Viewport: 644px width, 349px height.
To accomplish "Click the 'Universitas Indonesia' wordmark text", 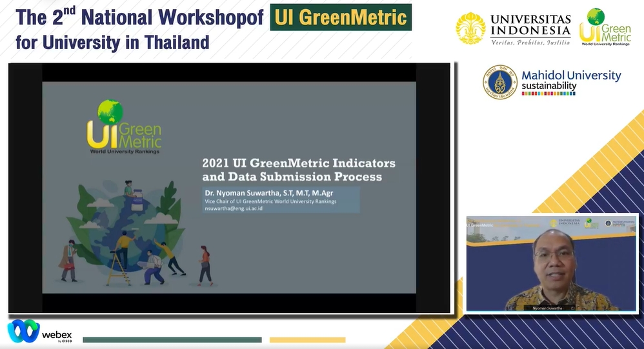I will (530, 25).
